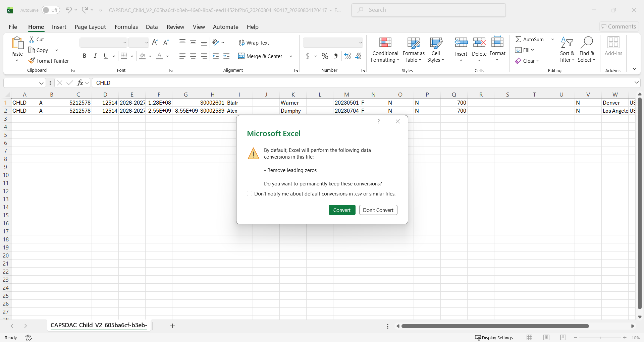The width and height of the screenshot is (644, 342).
Task: Open the Comments pane
Action: pos(619,26)
